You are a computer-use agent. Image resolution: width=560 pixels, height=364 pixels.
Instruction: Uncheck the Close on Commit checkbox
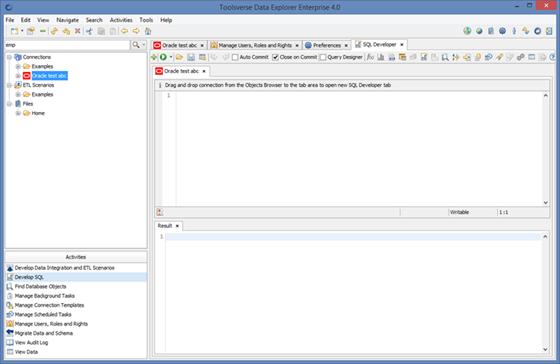click(275, 57)
